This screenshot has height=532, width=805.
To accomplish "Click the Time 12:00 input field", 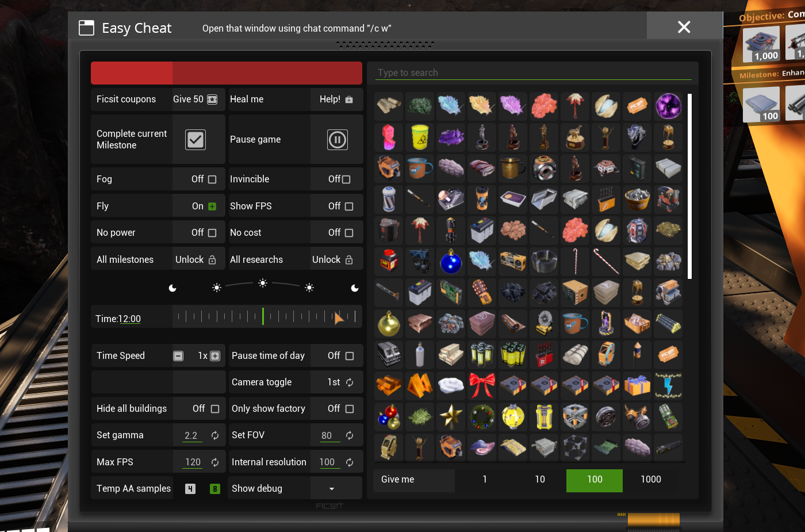I will [x=129, y=319].
